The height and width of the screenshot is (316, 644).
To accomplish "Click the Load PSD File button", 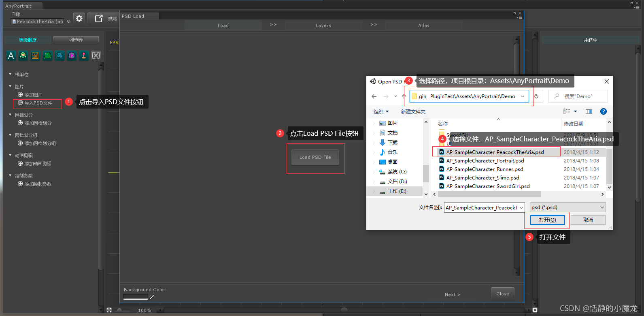I will coord(315,157).
